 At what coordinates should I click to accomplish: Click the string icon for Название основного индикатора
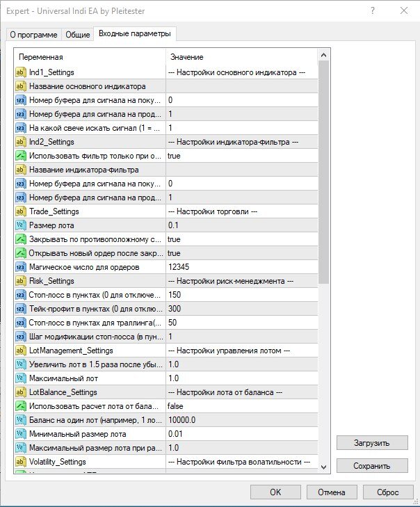click(x=20, y=86)
